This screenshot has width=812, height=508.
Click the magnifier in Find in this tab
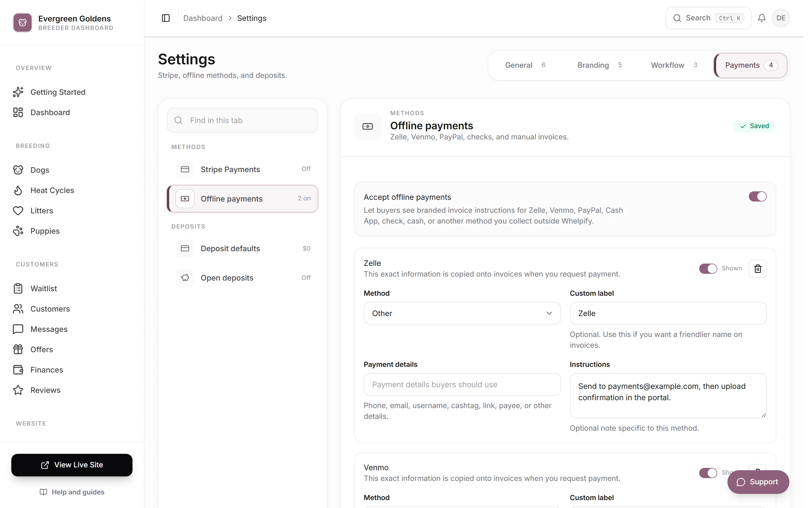pos(178,120)
